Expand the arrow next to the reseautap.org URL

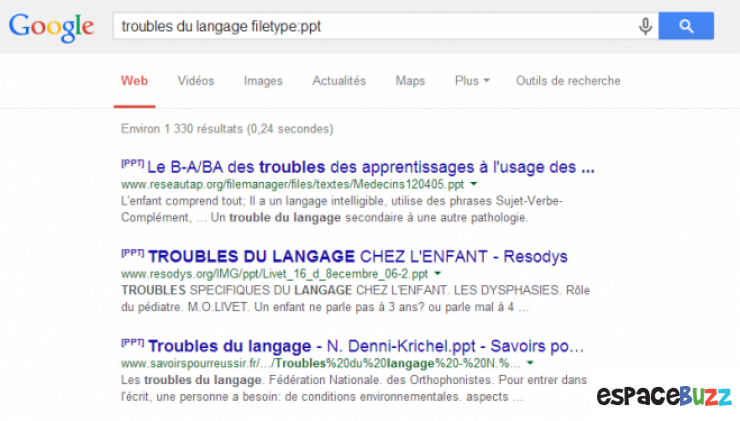[473, 185]
